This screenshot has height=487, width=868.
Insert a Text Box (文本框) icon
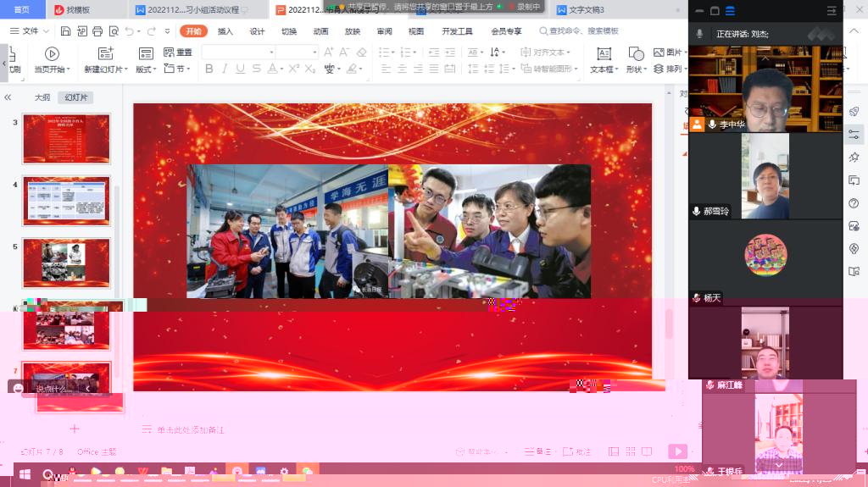click(x=604, y=53)
